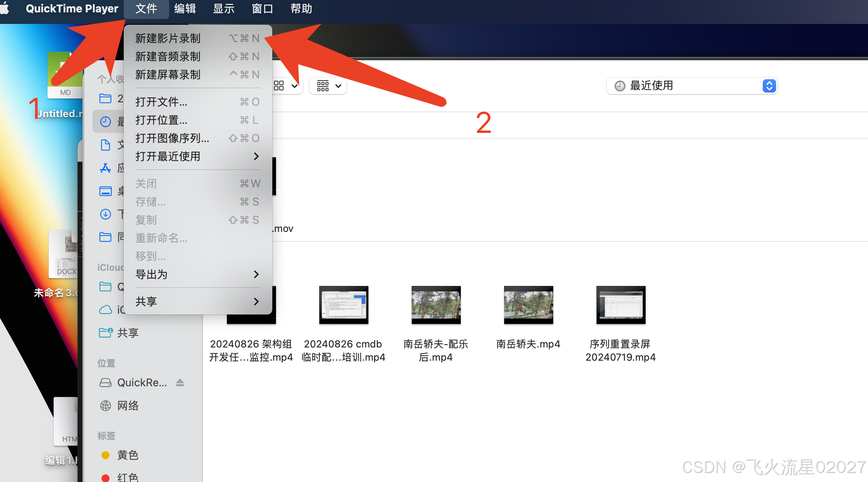The width and height of the screenshot is (868, 482).
Task: Eject the QuickRe... disk
Action: (x=180, y=383)
